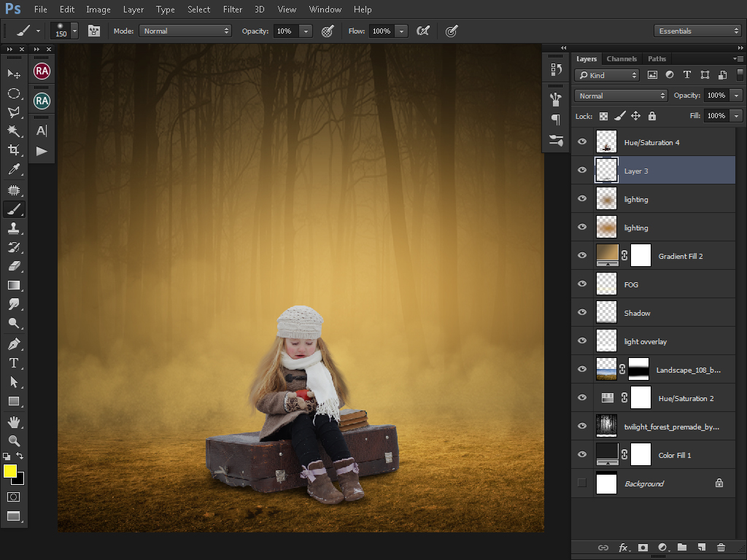This screenshot has width=747, height=560.
Task: Switch to the Channels tab
Action: point(622,59)
